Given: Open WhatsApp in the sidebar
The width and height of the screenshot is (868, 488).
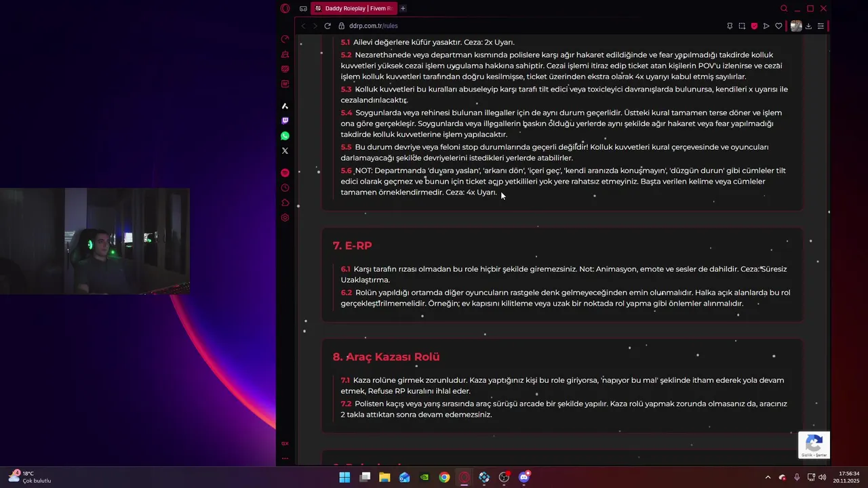Looking at the screenshot, I should click(x=285, y=136).
